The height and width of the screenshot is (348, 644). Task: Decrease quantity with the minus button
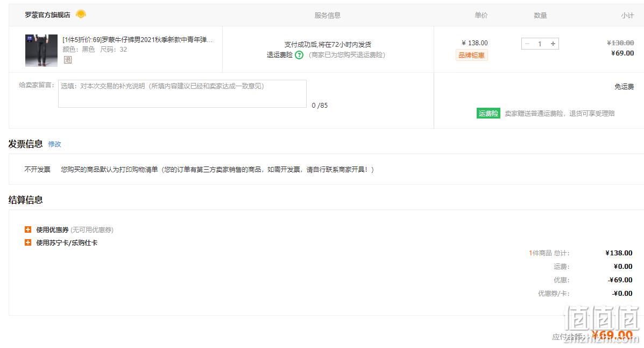click(x=527, y=44)
